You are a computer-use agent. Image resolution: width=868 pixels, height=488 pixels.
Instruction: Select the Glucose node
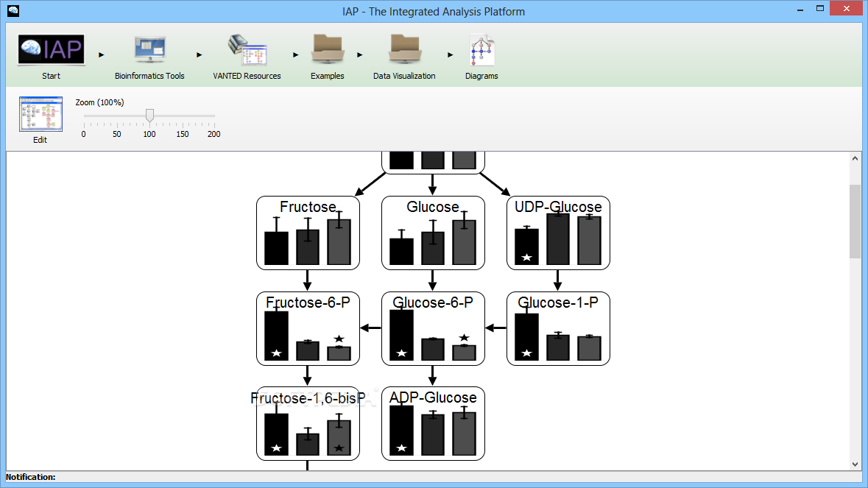pos(433,233)
